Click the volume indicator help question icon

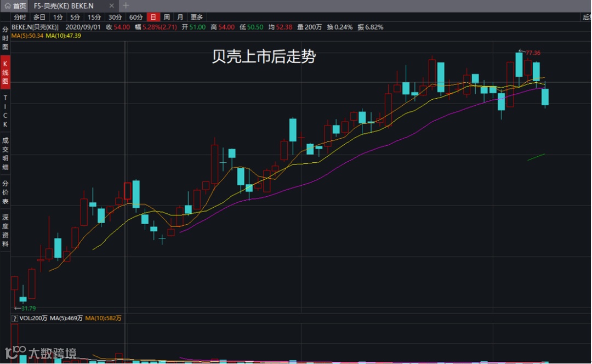coord(15,318)
